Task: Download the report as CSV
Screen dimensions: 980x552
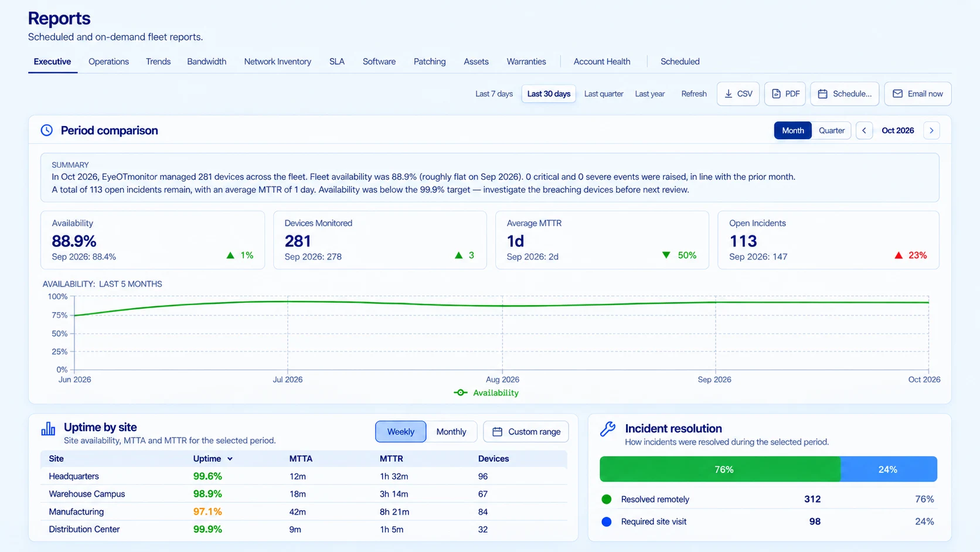Action: 738,94
